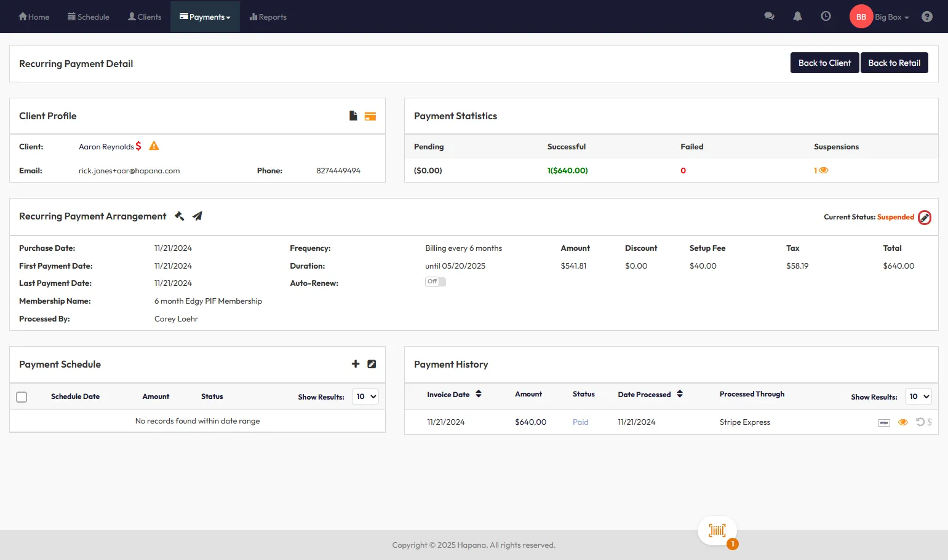948x560 pixels.
Task: Click the edit icon in Payment Schedule
Action: click(x=372, y=364)
